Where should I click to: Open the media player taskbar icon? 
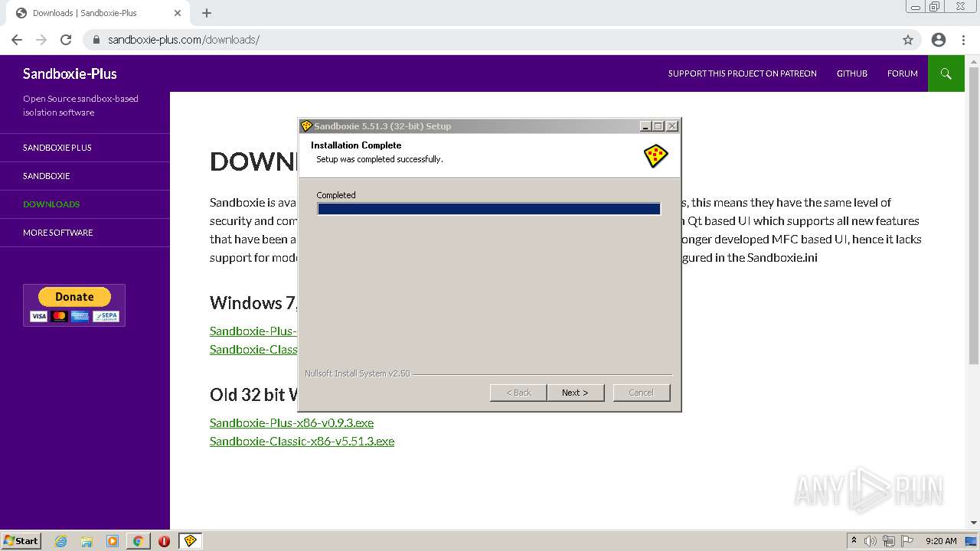(113, 541)
